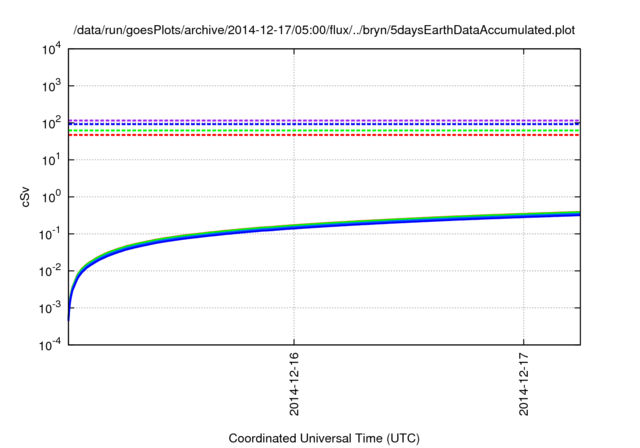640x448 pixels.
Task: Click the purple dashed threshold line
Action: click(x=324, y=120)
